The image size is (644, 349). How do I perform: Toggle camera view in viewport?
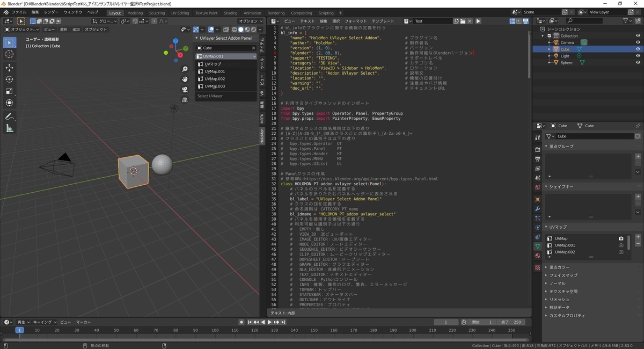185,90
